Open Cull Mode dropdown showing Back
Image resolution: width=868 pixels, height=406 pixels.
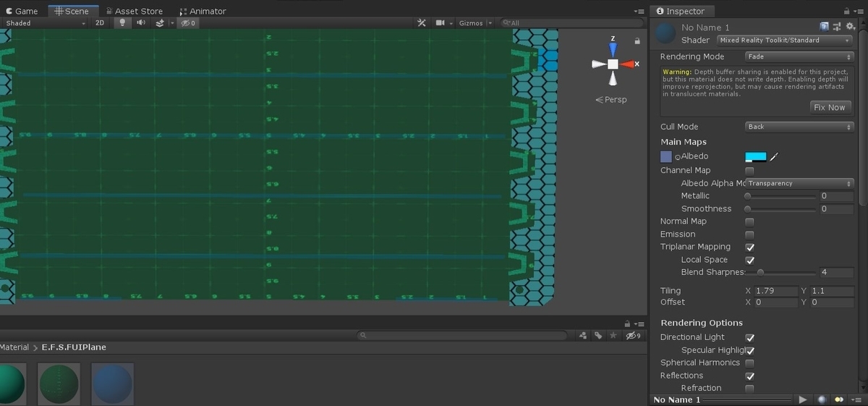coord(799,127)
